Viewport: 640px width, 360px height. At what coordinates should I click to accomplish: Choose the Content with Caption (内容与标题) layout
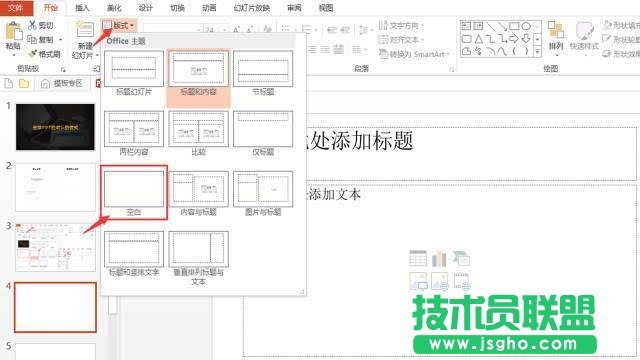point(198,194)
